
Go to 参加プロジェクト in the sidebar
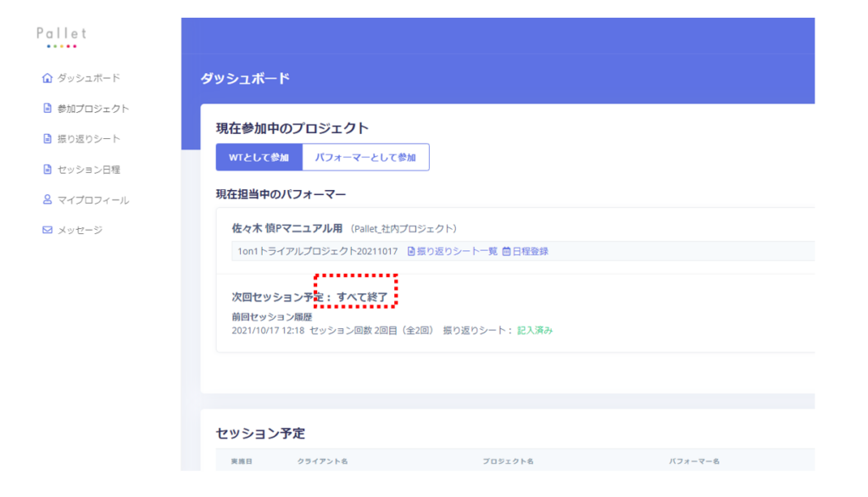click(x=93, y=109)
